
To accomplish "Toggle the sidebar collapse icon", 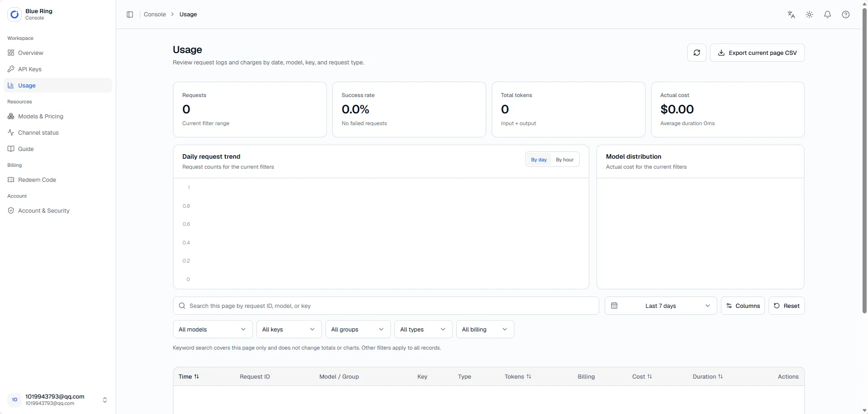I will coord(130,15).
